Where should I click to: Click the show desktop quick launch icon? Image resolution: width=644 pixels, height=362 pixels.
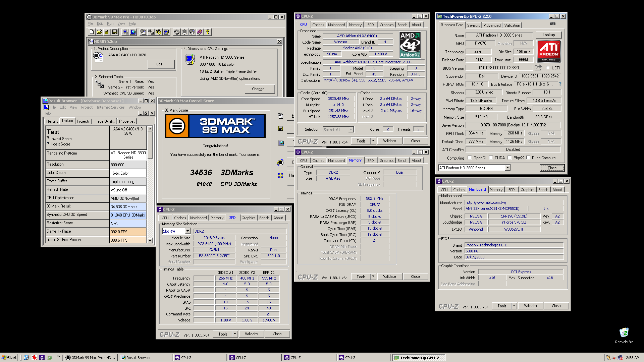(x=50, y=358)
